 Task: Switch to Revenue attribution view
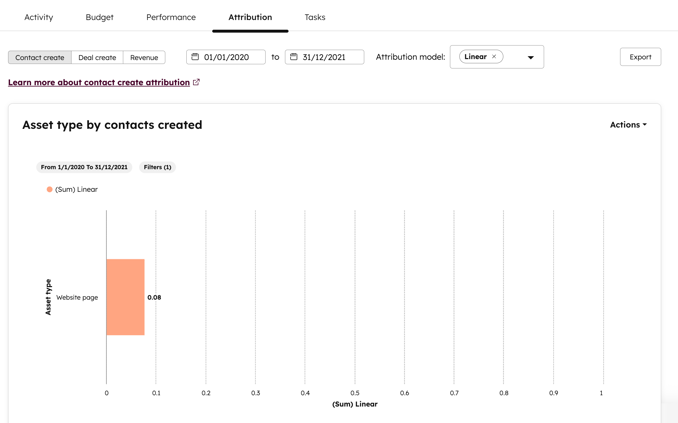pos(144,57)
